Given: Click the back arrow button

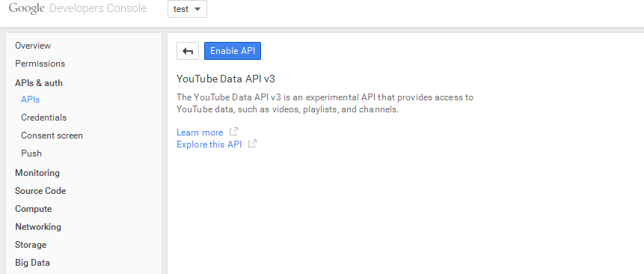Looking at the screenshot, I should (x=188, y=51).
